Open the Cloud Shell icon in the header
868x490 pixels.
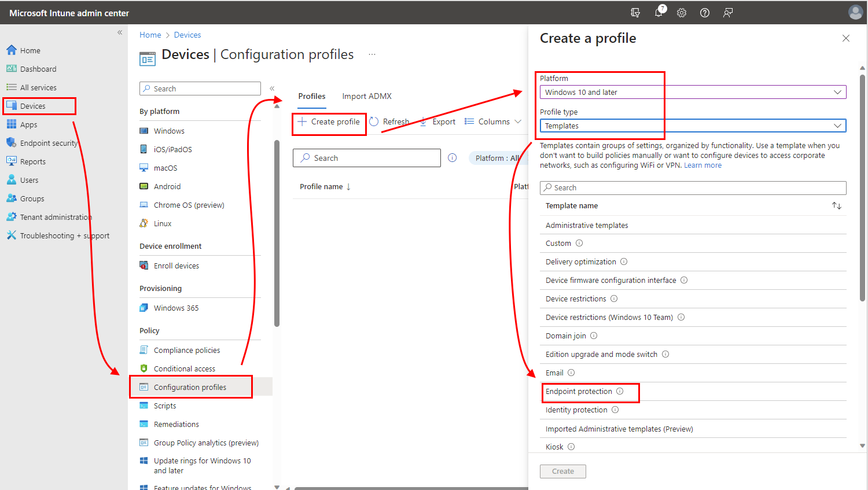(635, 12)
